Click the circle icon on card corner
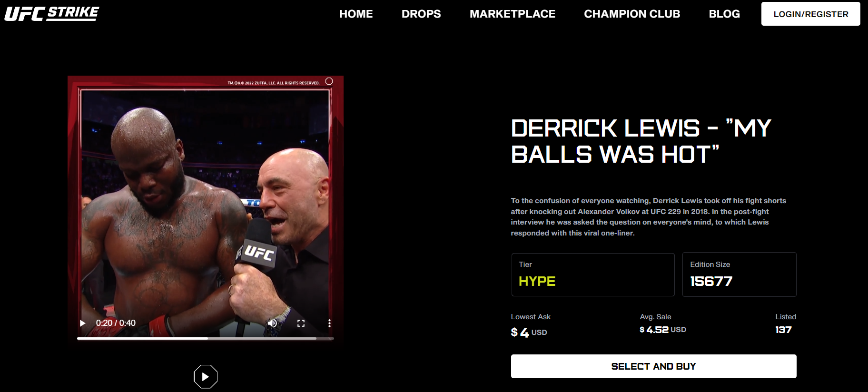Viewport: 868px width, 392px height. 329,81
